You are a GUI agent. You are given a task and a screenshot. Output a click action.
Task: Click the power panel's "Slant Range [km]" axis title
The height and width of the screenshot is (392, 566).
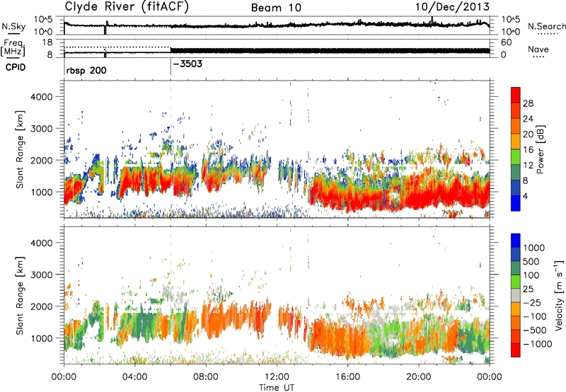[x=21, y=149]
